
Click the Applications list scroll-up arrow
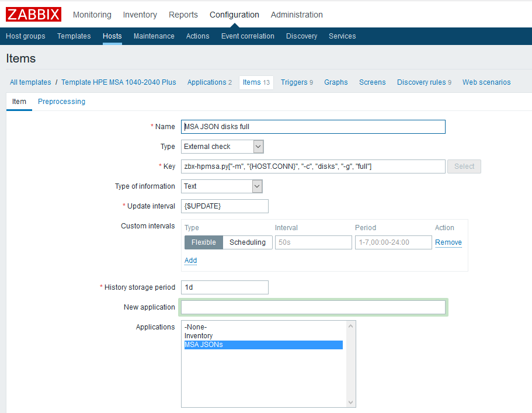click(350, 327)
